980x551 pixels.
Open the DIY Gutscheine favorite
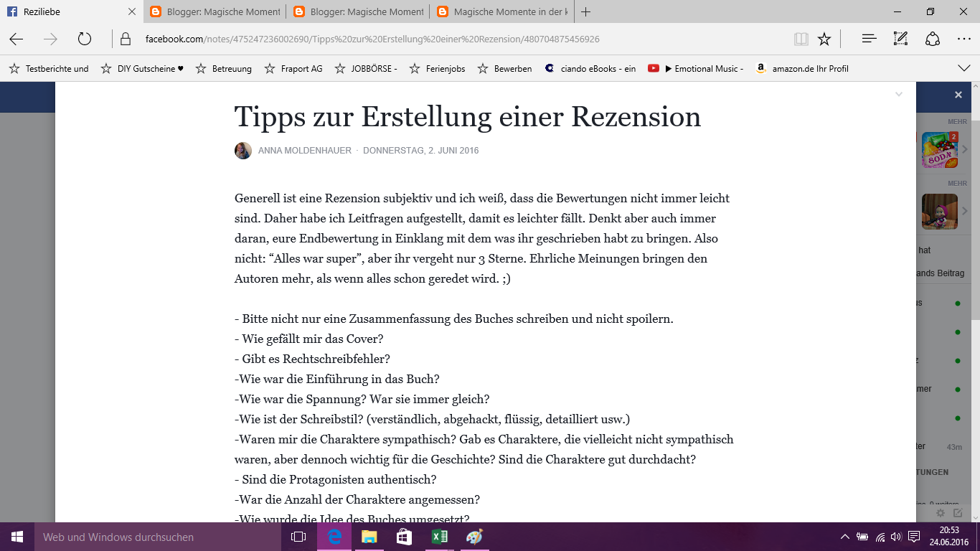pyautogui.click(x=143, y=69)
